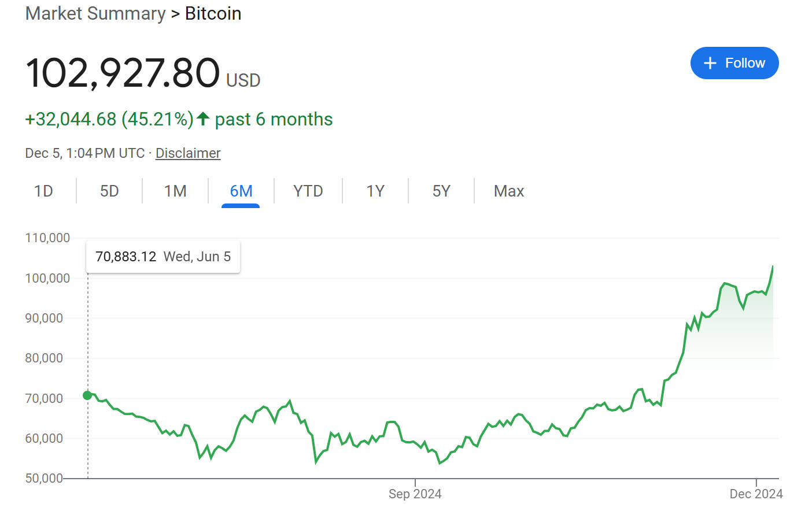This screenshot has width=812, height=511.
Task: Select the active 6M tab
Action: (241, 191)
